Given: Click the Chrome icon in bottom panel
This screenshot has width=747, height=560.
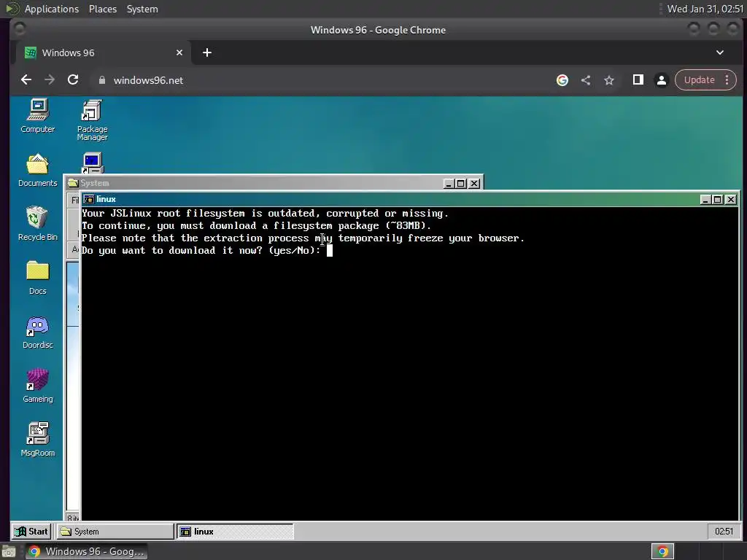Looking at the screenshot, I should pos(662,551).
